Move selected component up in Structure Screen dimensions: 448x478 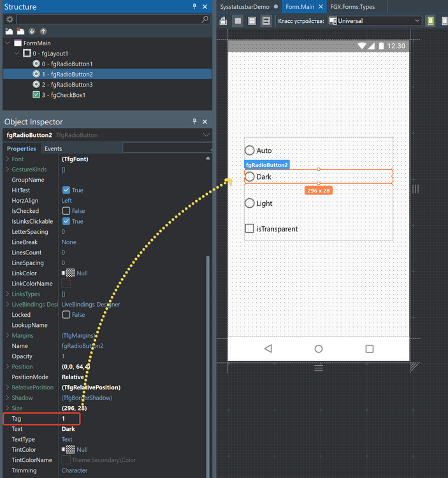click(43, 31)
